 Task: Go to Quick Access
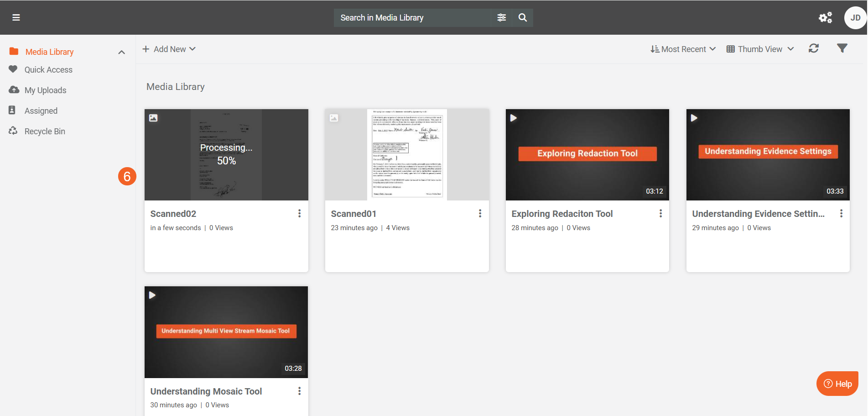[x=48, y=70]
